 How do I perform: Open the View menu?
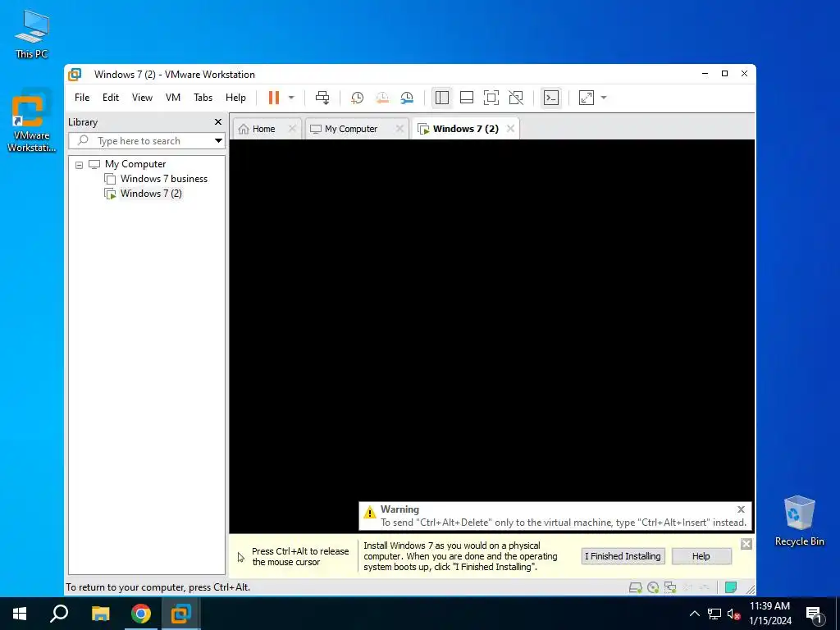(142, 98)
